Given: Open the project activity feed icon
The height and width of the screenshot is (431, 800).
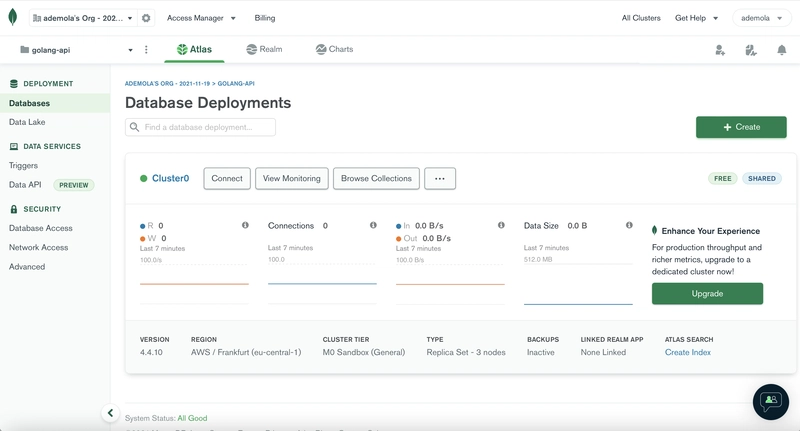Looking at the screenshot, I should (x=751, y=50).
